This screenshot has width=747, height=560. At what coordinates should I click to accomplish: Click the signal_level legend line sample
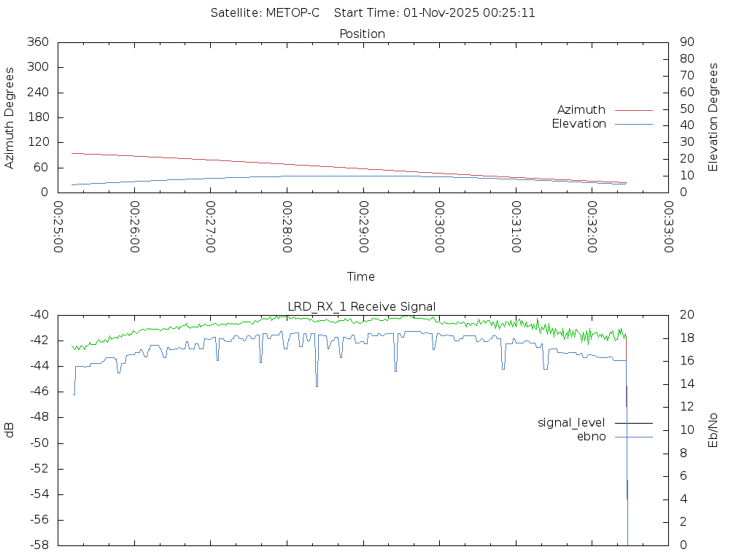(x=633, y=423)
